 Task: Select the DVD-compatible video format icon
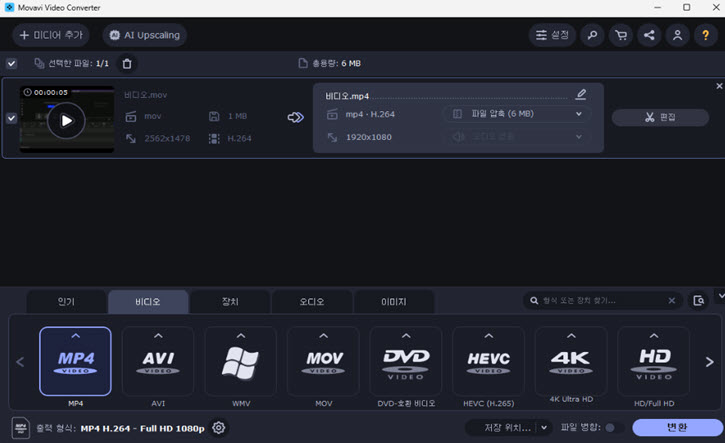406,362
